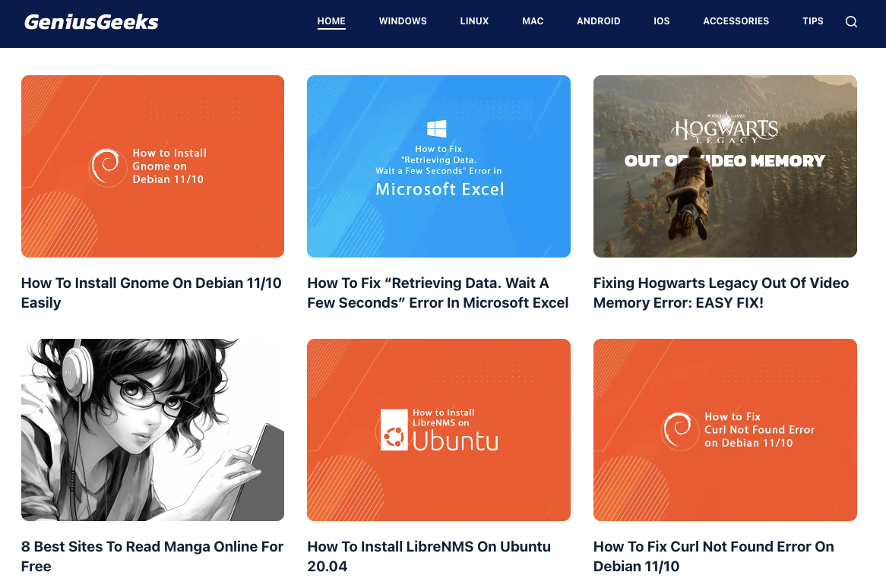The width and height of the screenshot is (886, 588).
Task: Open the WINDOWS category
Action: click(x=403, y=21)
